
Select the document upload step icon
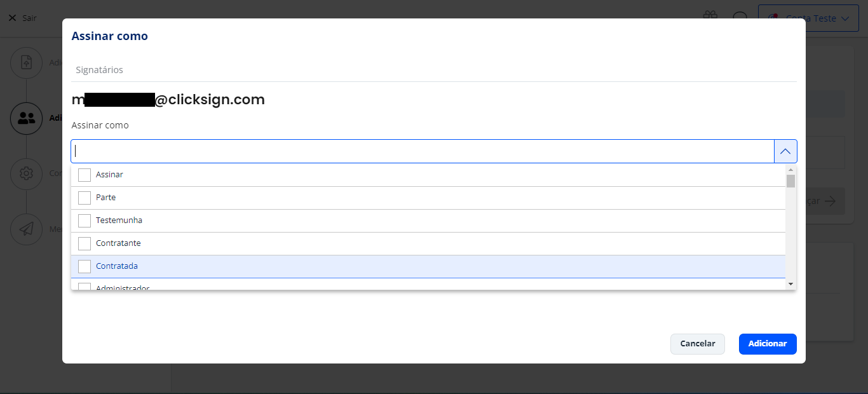click(26, 62)
